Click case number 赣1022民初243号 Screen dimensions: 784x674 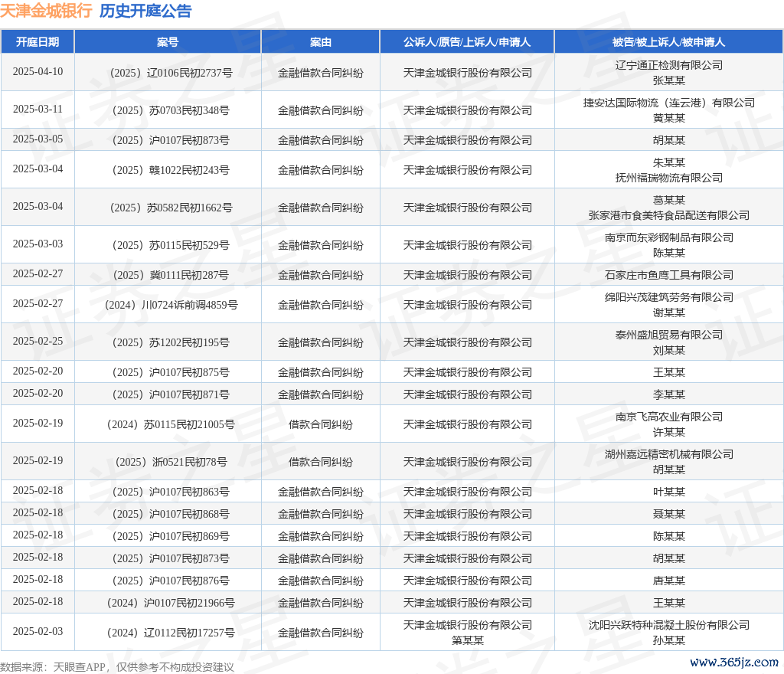pyautogui.click(x=171, y=170)
